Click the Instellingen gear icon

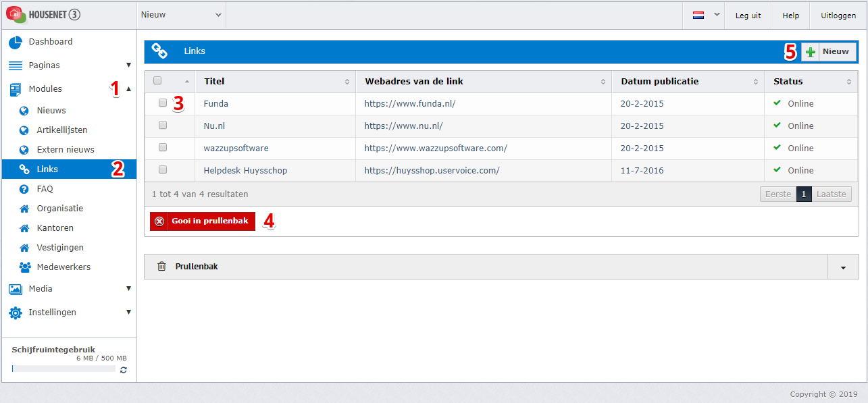[x=16, y=313]
